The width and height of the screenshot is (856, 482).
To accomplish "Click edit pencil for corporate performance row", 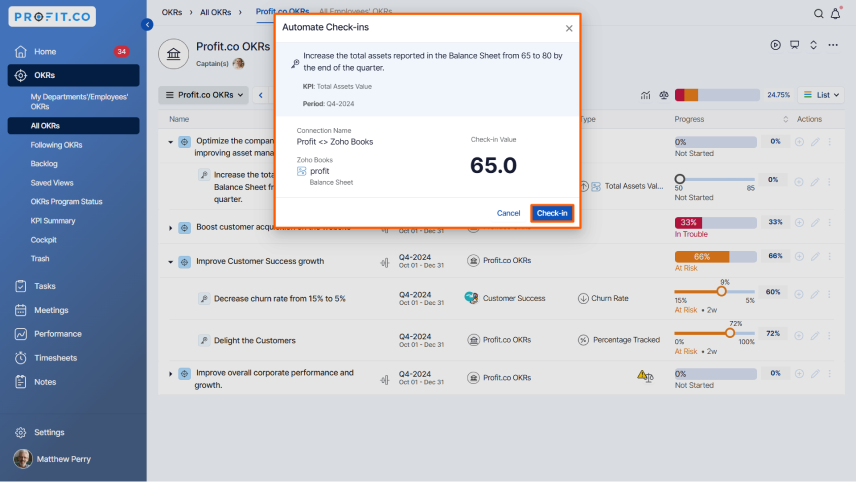I will [x=815, y=374].
